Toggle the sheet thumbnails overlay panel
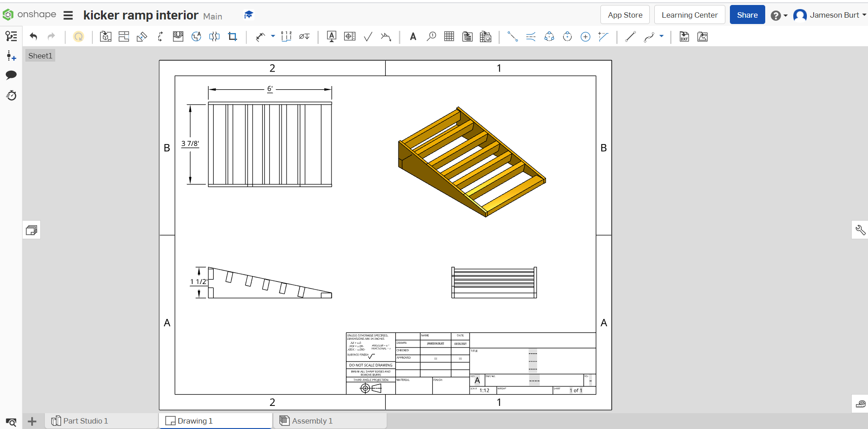This screenshot has height=429, width=868. click(x=30, y=230)
